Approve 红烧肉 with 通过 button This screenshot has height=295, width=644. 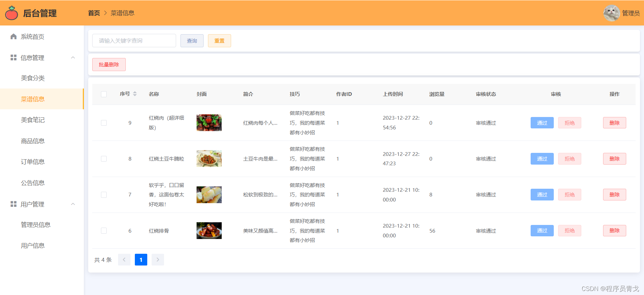(x=542, y=123)
